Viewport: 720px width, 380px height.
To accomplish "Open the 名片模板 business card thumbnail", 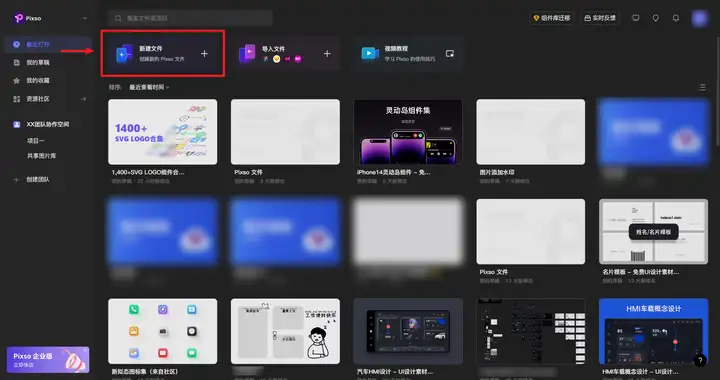I will click(653, 231).
